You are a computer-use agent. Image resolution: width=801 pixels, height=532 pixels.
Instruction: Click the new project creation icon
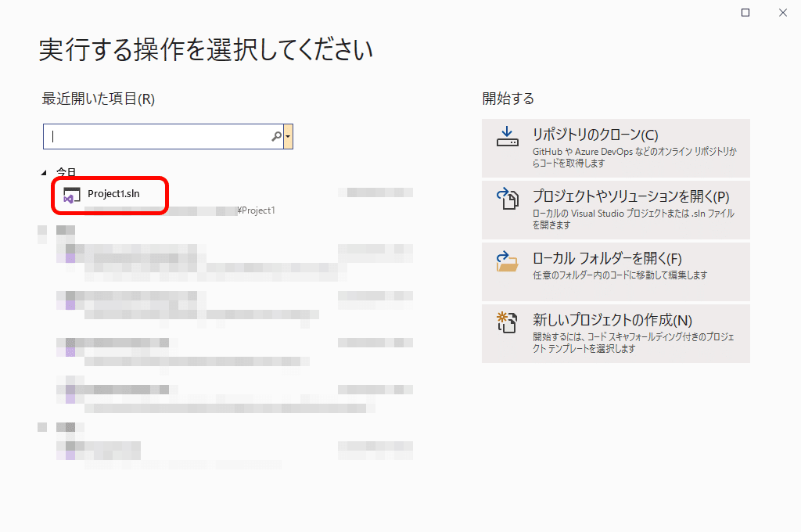507,322
